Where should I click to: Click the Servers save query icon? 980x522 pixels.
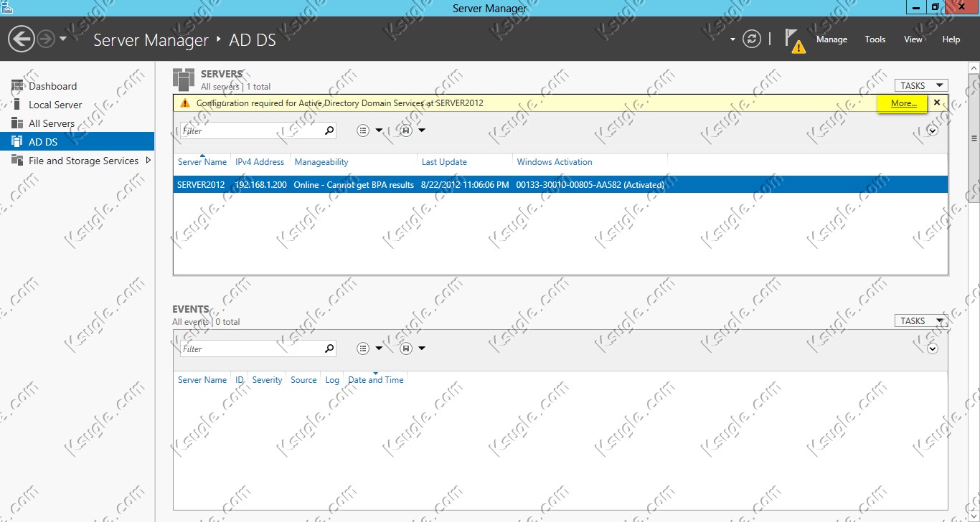406,130
